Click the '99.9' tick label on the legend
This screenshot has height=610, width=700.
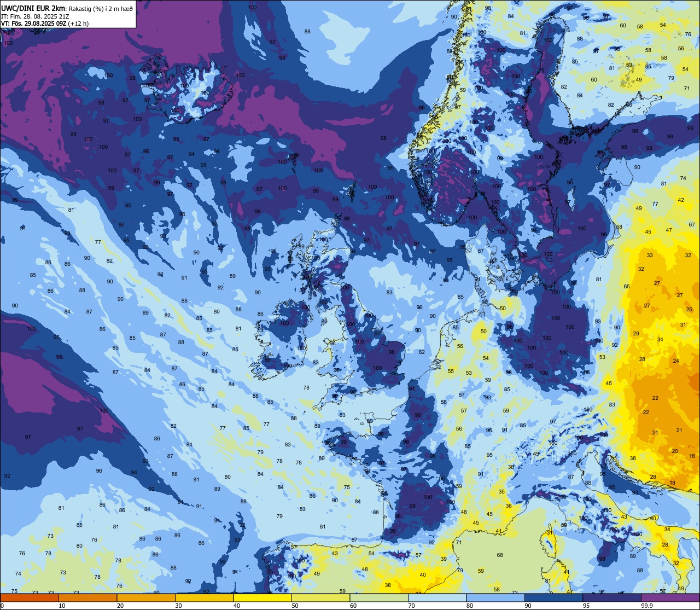[x=647, y=606]
